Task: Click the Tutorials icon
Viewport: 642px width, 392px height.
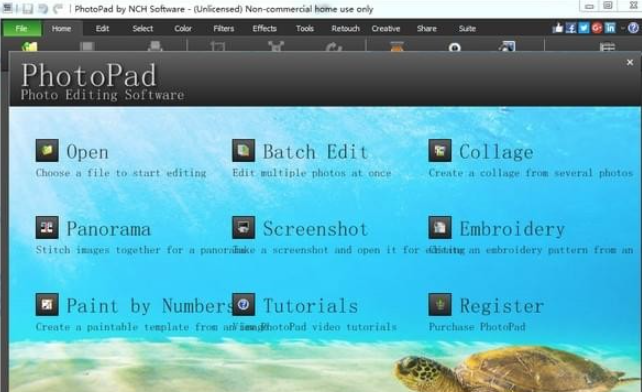Action: [x=244, y=304]
